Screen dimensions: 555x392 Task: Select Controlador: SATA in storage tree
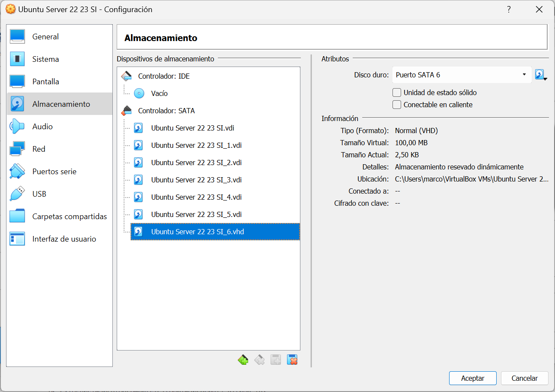click(x=166, y=111)
